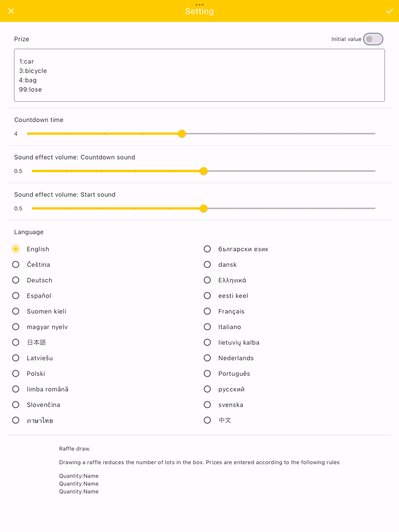Close the Setting screen with the X icon
Viewport: 399px width, 532px height.
point(11,11)
